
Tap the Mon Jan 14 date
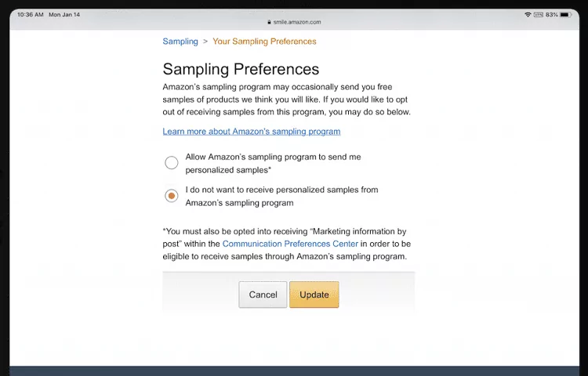tap(64, 15)
